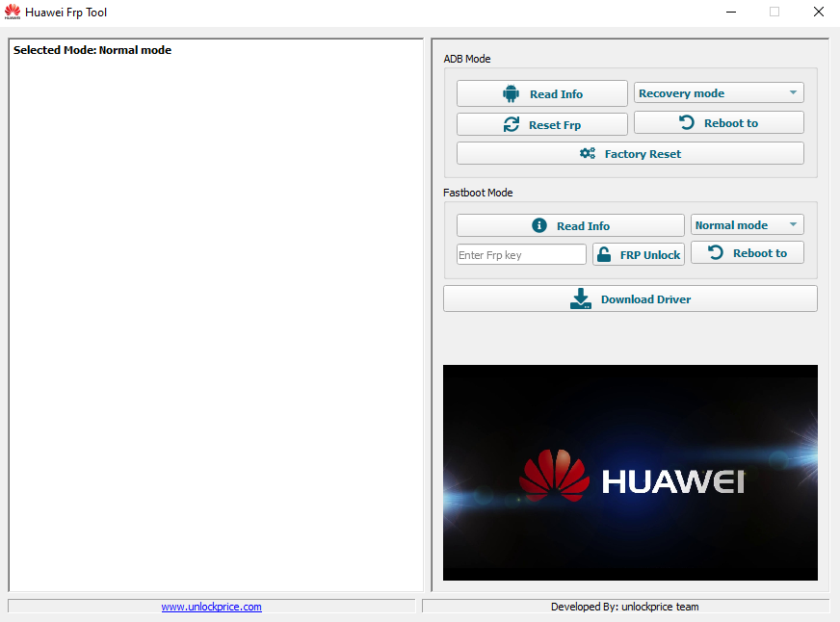
Task: Click the Huawei logo in the title bar
Action: (13, 13)
